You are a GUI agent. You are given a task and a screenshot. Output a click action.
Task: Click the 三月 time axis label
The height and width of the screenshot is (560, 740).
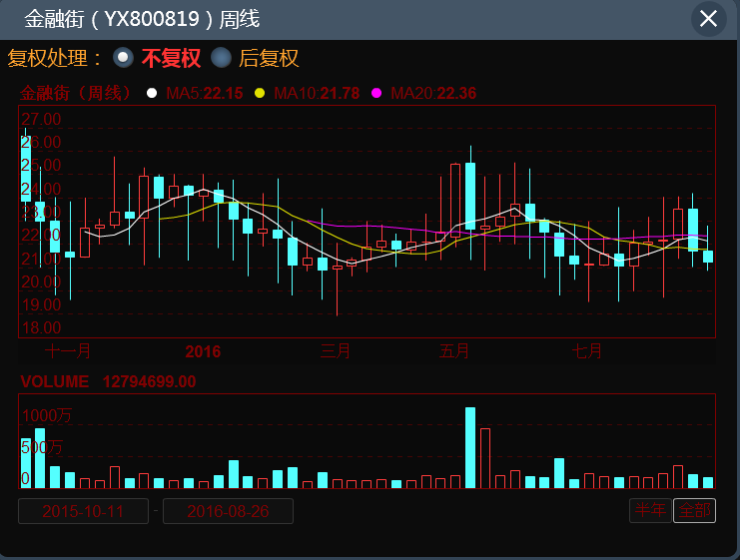[337, 351]
